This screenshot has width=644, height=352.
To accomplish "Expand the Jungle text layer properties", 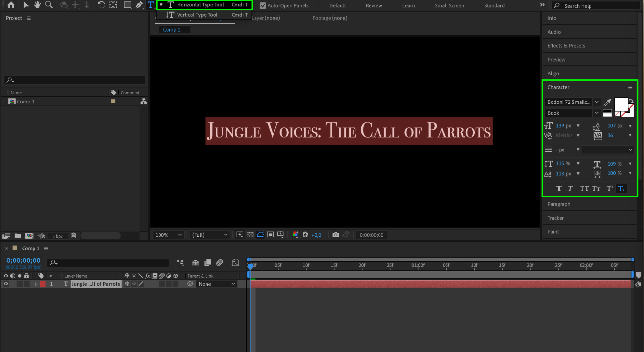I will pyautogui.click(x=36, y=284).
